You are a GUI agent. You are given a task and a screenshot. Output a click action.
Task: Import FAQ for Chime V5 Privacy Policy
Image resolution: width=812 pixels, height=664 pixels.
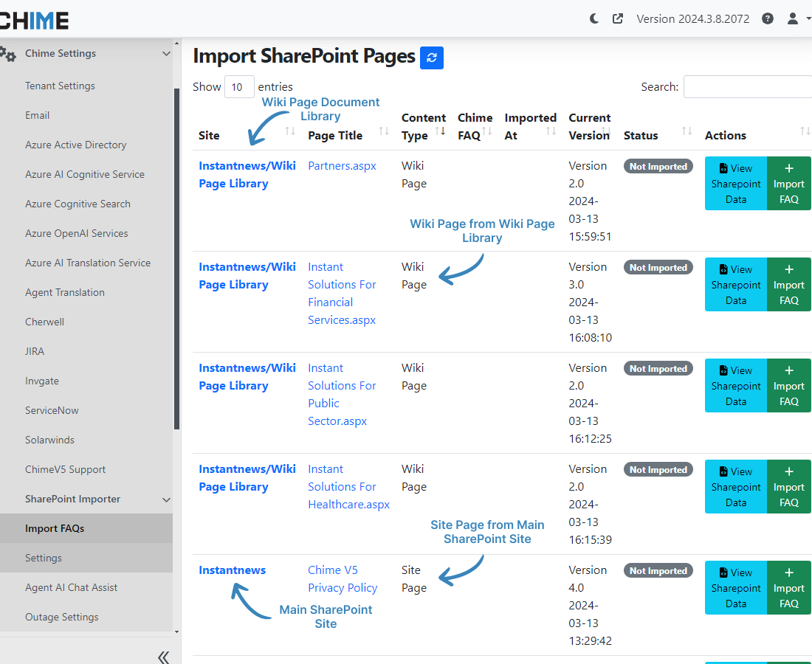(788, 587)
